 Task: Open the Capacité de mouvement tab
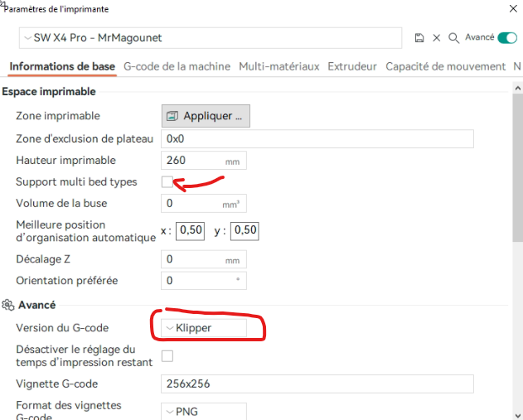tap(446, 66)
